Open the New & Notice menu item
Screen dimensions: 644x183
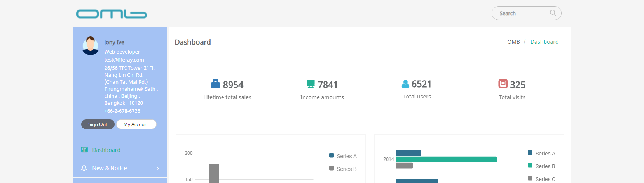tap(110, 168)
